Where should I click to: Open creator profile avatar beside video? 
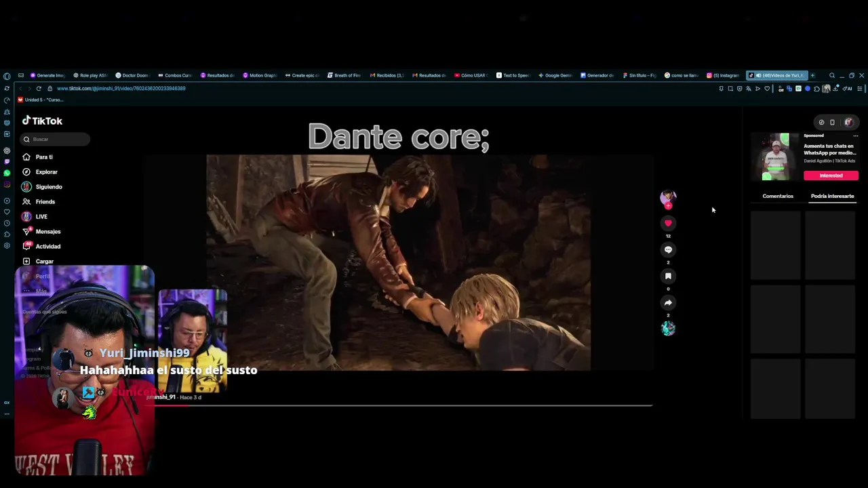click(668, 197)
